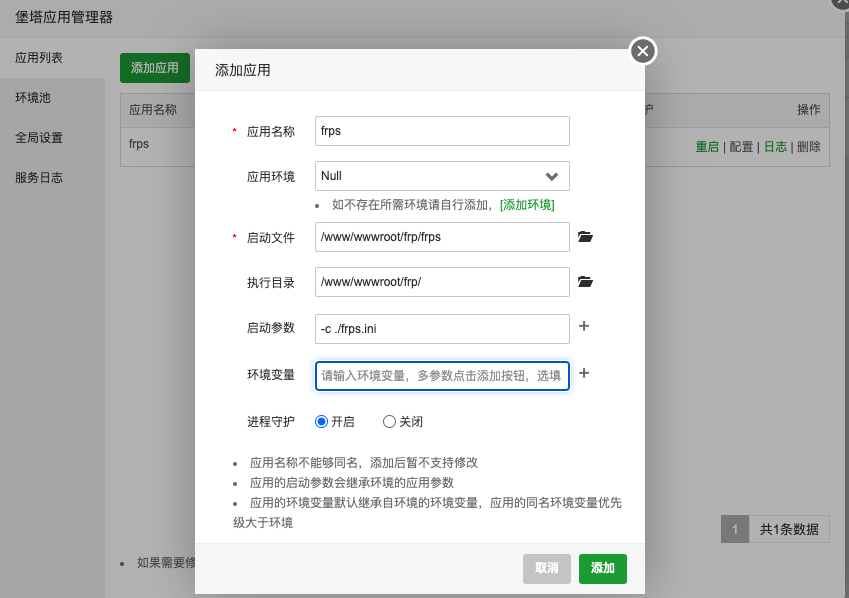The image size is (849, 598).
Task: Click folder icon beside 启动文件 field
Action: [x=585, y=237]
